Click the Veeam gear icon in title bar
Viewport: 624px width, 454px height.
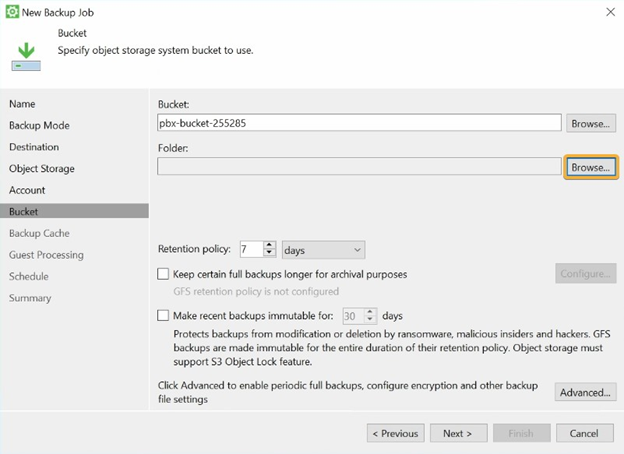point(12,12)
